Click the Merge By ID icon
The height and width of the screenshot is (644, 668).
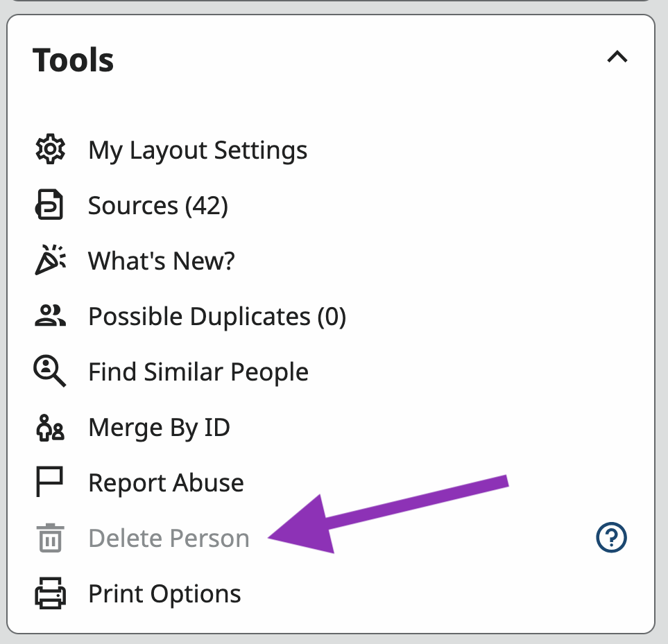(50, 427)
